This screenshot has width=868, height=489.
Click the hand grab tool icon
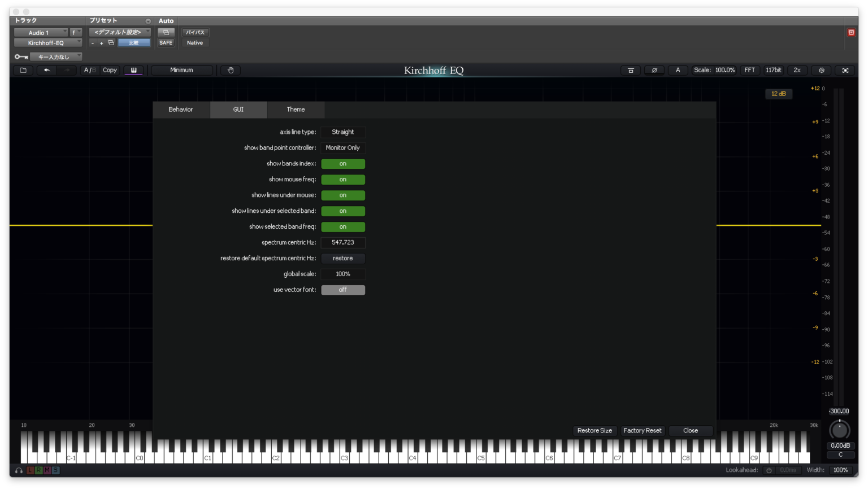tap(231, 70)
